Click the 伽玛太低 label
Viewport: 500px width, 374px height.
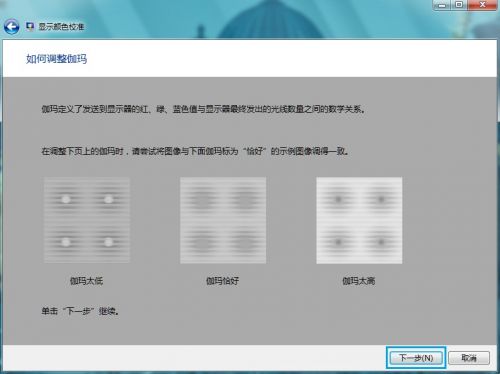point(86,281)
